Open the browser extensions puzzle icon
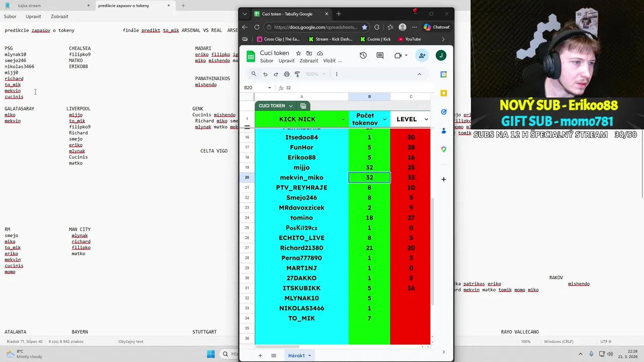Viewport: 644px width, 362px height. 377,27
